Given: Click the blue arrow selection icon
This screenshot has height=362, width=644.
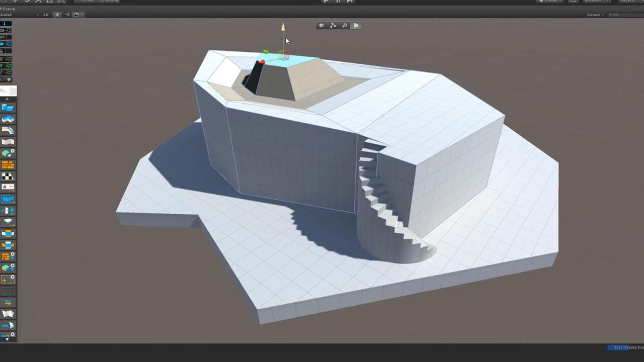Looking at the screenshot, I should point(8,211).
